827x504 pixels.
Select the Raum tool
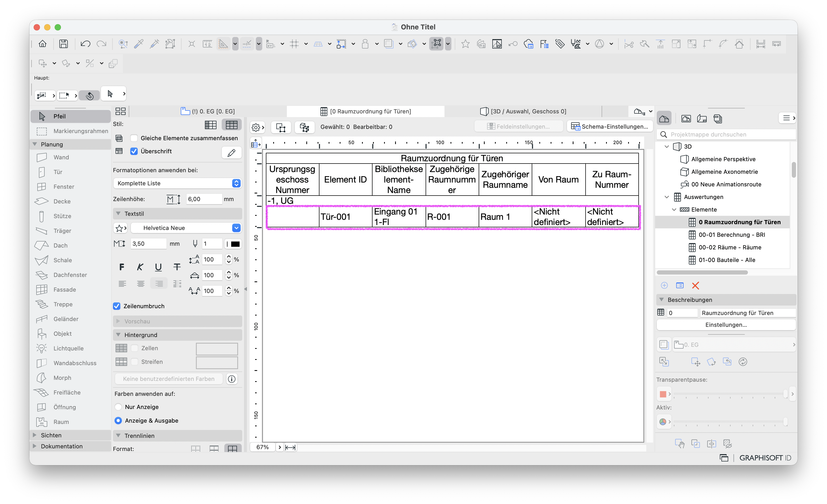[61, 422]
